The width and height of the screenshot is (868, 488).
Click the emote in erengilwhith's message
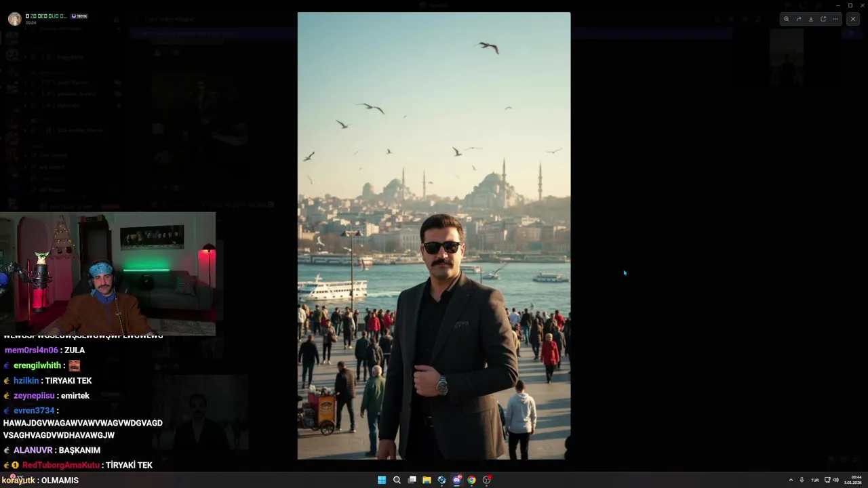click(75, 365)
